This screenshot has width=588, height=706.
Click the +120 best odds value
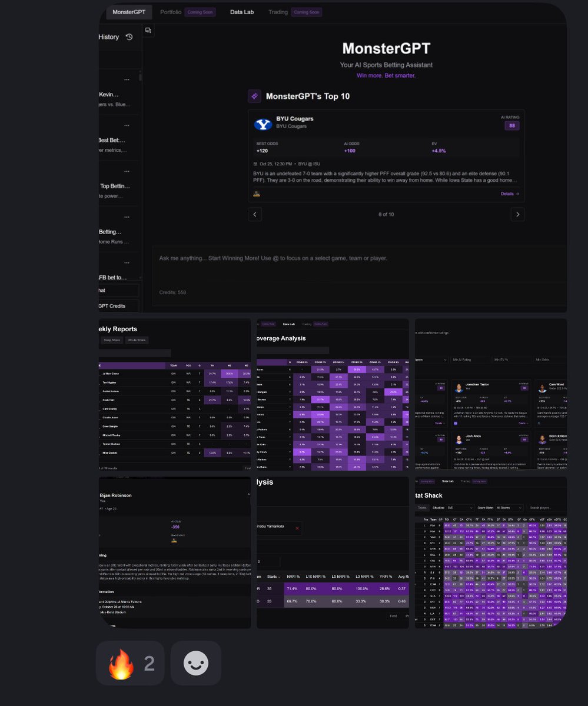[263, 151]
